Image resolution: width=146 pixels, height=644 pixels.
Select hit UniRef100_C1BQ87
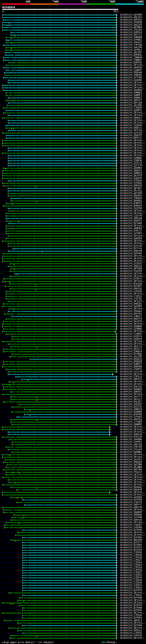click(131, 70)
